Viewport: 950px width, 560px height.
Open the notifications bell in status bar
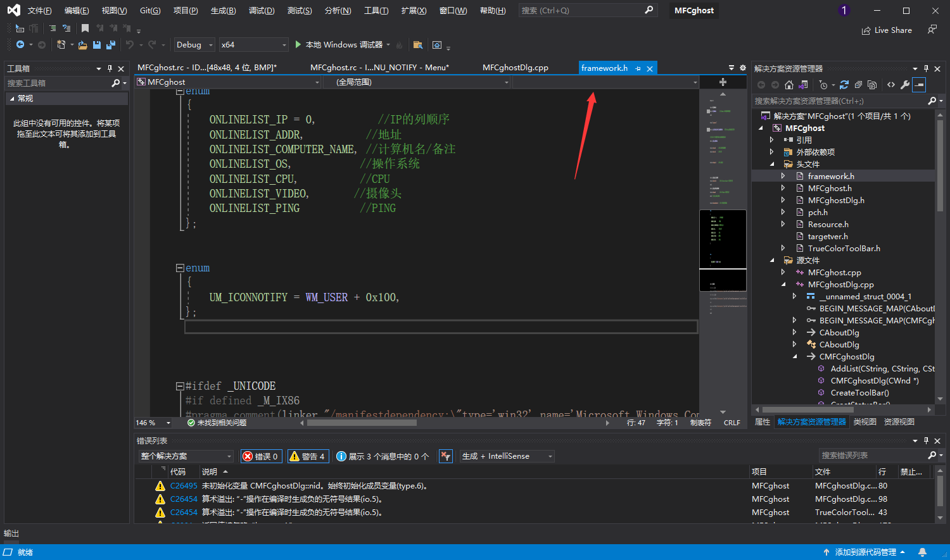(x=923, y=552)
